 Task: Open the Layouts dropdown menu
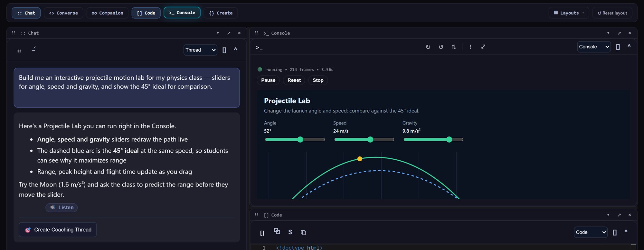click(x=569, y=13)
